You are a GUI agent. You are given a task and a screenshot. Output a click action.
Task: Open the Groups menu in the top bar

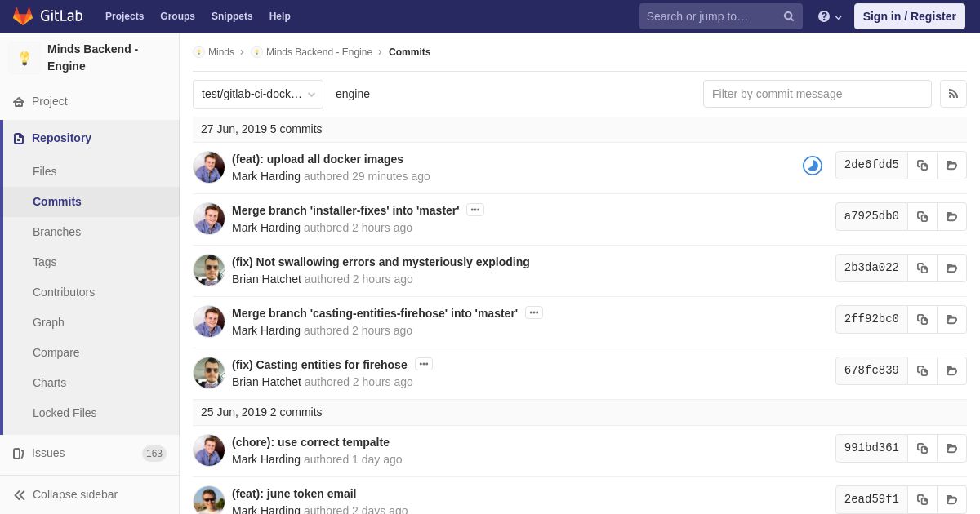click(177, 16)
